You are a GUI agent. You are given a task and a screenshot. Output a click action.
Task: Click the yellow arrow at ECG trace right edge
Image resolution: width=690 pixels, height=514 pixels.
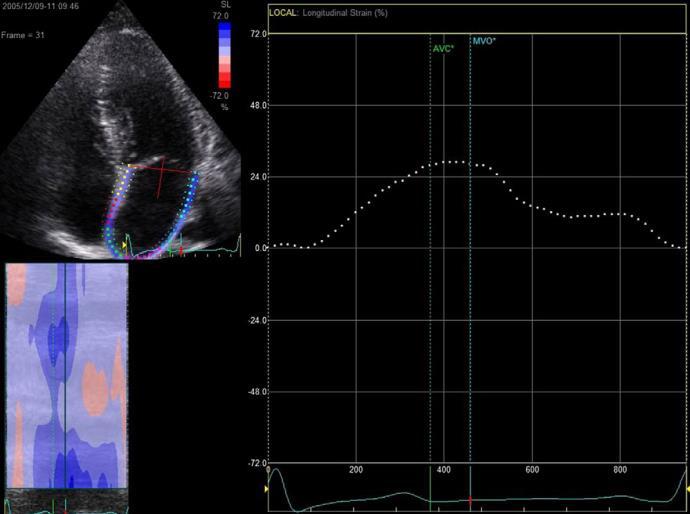pos(687,489)
